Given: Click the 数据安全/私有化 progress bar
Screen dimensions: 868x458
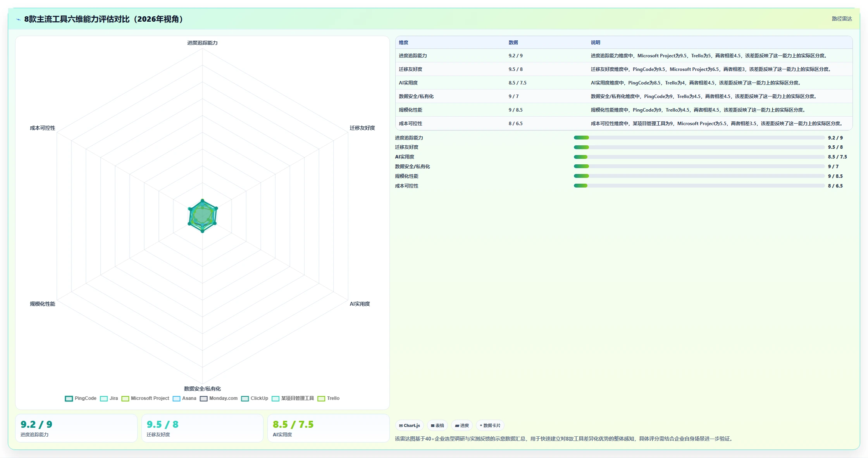Looking at the screenshot, I should pyautogui.click(x=699, y=166).
